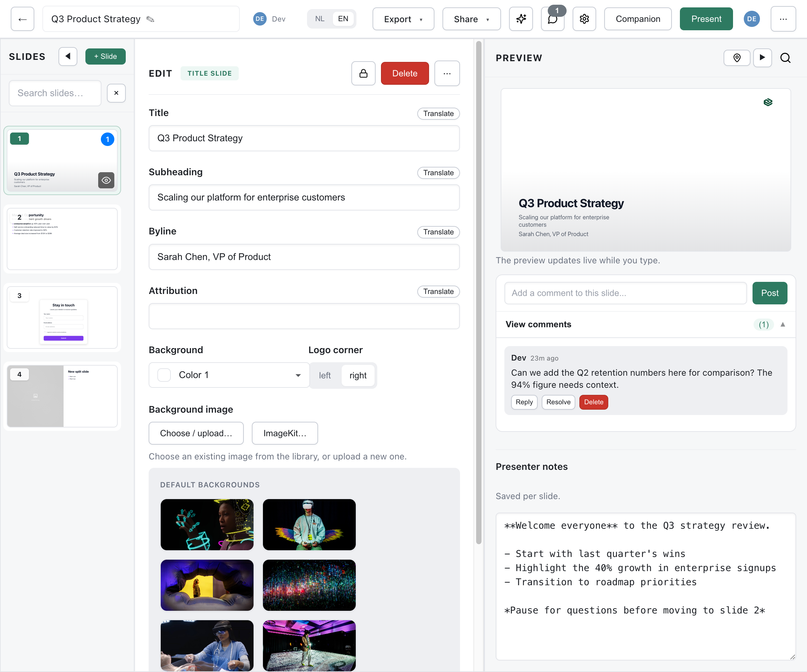The width and height of the screenshot is (807, 672).
Task: Add a new slide
Action: point(105,57)
